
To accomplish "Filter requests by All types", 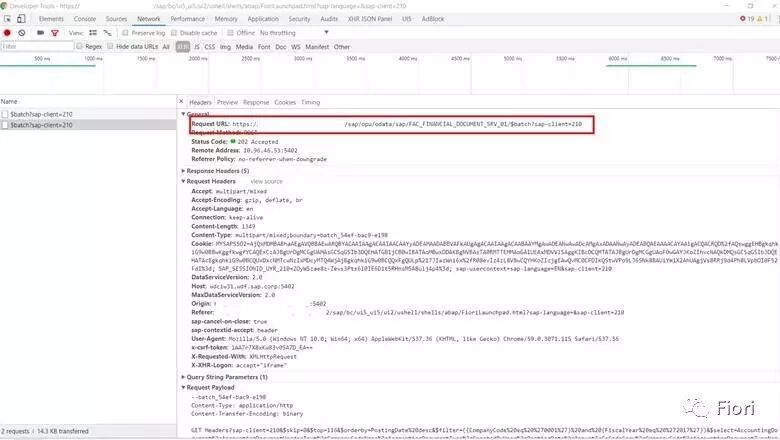I will [166, 47].
